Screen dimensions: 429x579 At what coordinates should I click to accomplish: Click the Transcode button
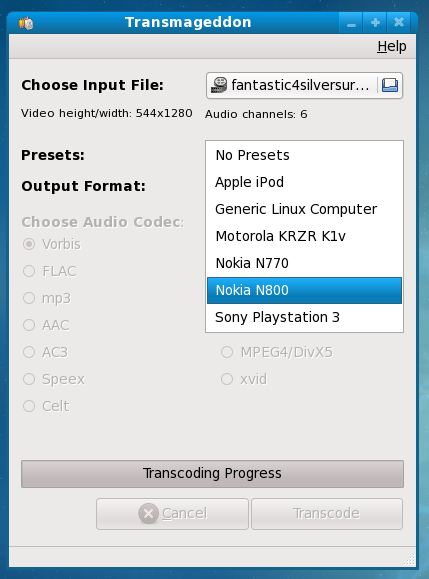(x=327, y=514)
